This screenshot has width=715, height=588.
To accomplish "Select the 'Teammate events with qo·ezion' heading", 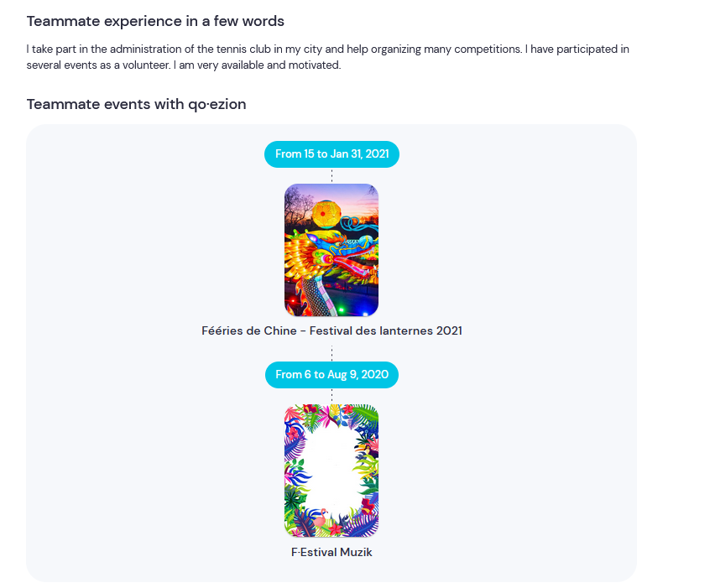I will (x=136, y=104).
